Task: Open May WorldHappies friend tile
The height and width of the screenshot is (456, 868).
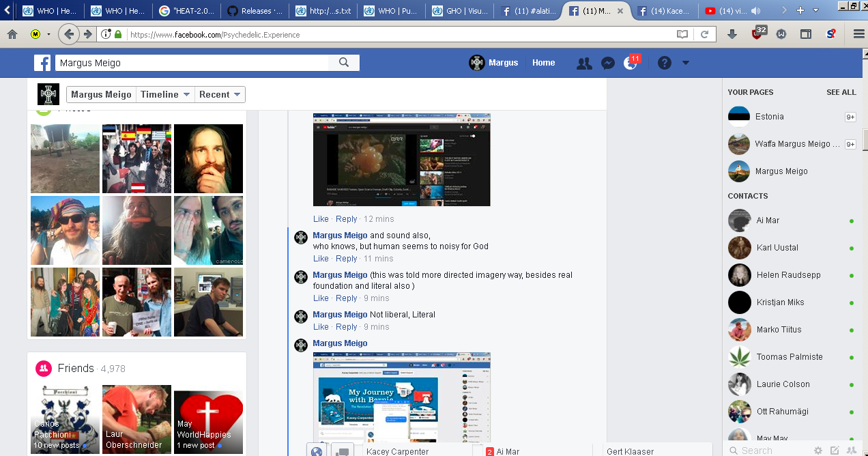Action: click(208, 419)
